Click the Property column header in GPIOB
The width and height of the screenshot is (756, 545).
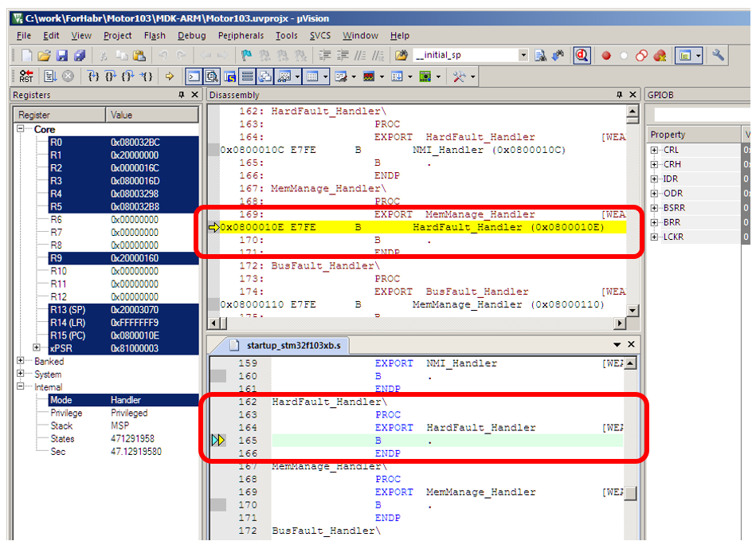click(x=693, y=135)
